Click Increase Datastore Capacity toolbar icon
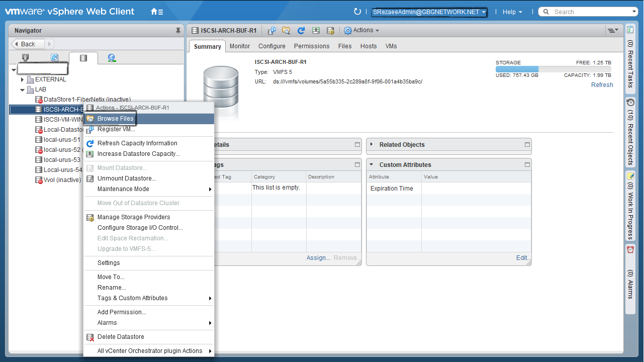The image size is (644, 362). pos(316,31)
